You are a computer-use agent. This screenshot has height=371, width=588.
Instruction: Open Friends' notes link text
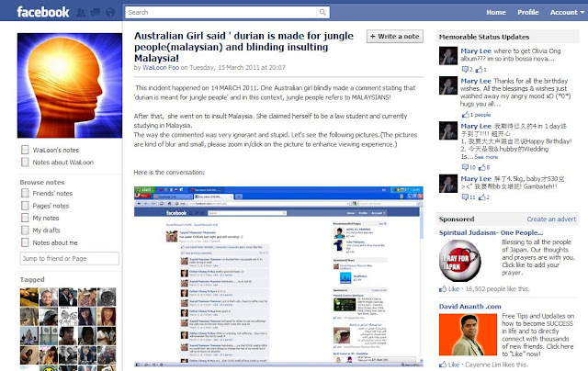point(52,194)
